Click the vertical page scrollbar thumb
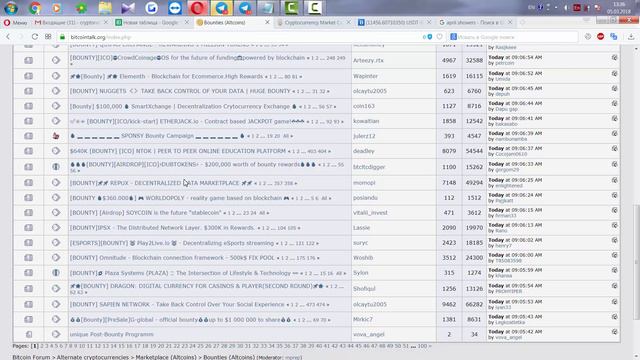This screenshot has width=640, height=360. (636, 261)
